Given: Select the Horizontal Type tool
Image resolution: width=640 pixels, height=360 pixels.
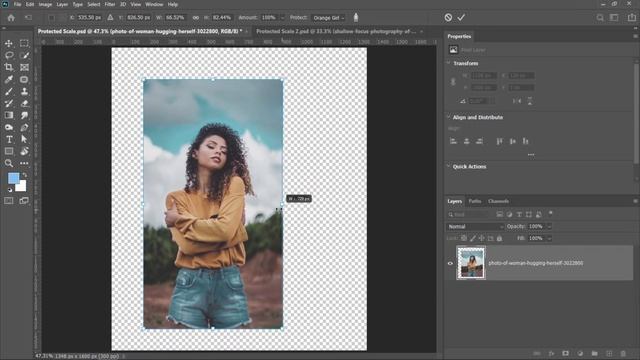Looking at the screenshot, I should tap(9, 139).
